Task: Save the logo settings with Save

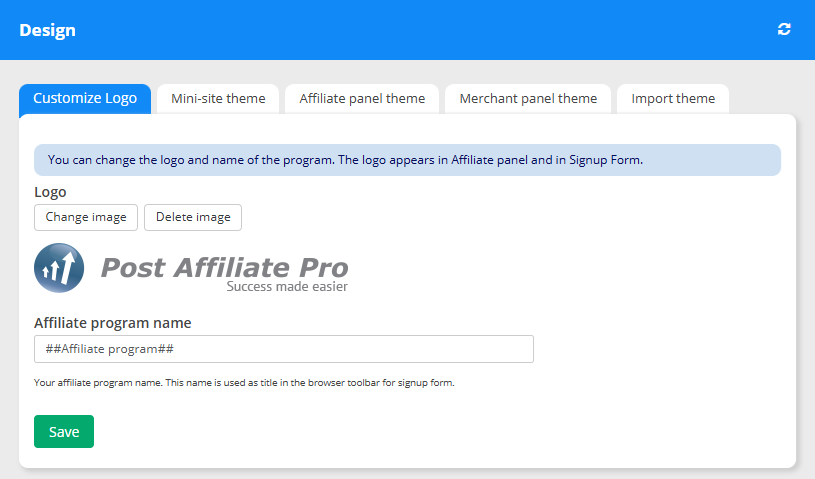Action: [64, 432]
